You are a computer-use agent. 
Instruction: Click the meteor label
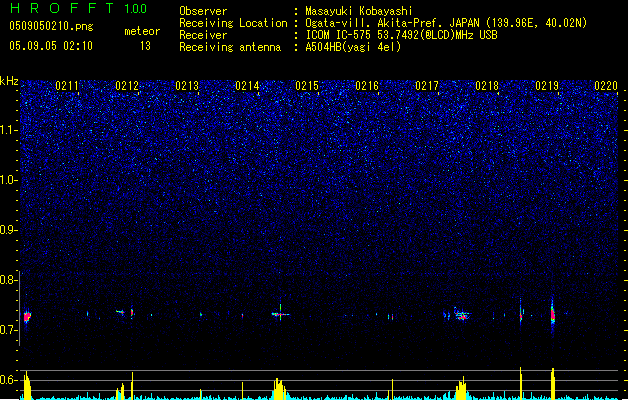click(x=142, y=31)
